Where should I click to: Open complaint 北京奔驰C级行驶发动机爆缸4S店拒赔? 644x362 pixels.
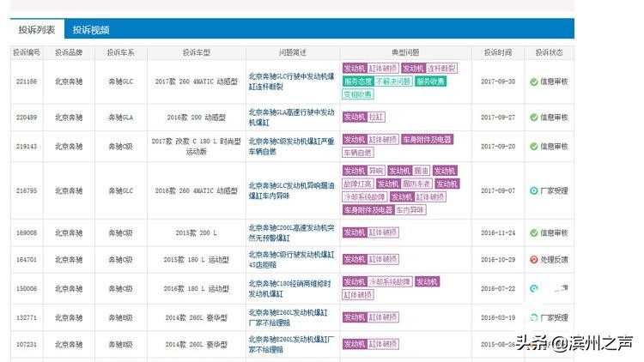click(x=291, y=259)
